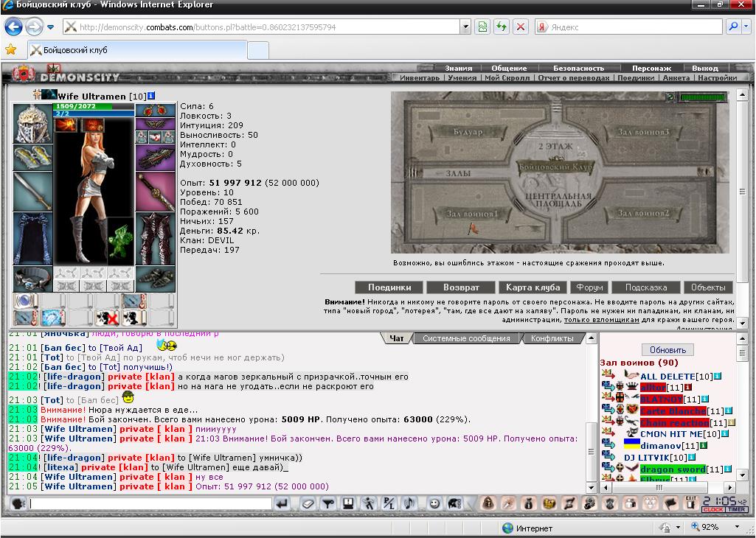The height and width of the screenshot is (538, 756).
Task: Click the send message arrow icon
Action: pos(282,504)
